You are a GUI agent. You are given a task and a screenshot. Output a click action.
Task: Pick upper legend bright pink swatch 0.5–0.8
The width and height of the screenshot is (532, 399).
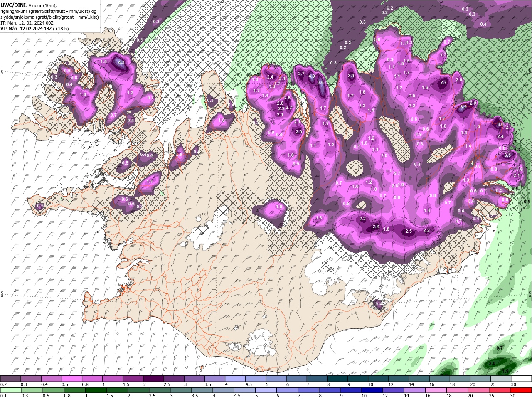point(72,379)
